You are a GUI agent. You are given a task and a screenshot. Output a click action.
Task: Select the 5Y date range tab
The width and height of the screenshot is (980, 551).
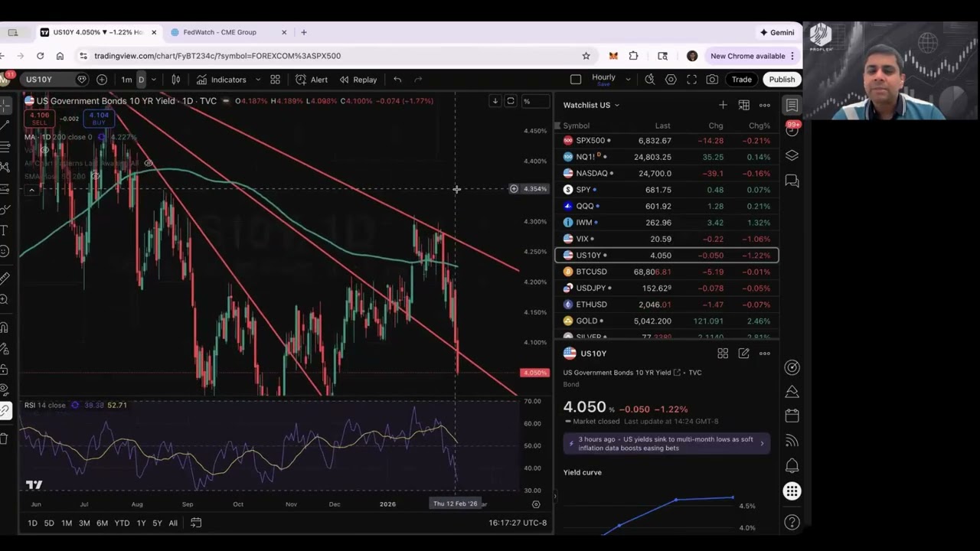[157, 523]
